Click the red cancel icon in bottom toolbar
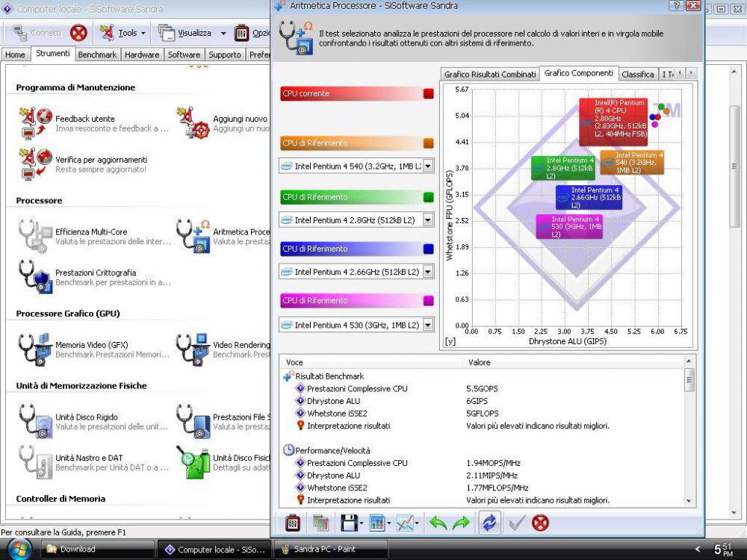The image size is (747, 560). pos(540,523)
